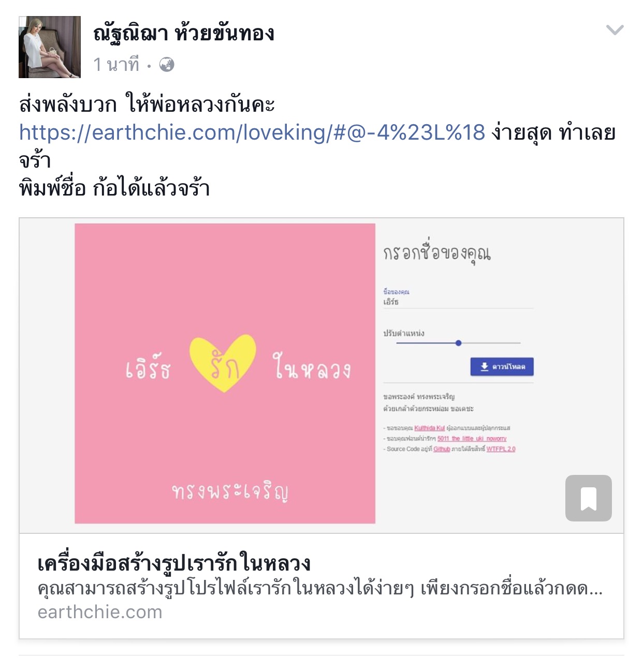643x672 pixels.
Task: Open the WTFPL 2.0 license link
Action: (501, 449)
